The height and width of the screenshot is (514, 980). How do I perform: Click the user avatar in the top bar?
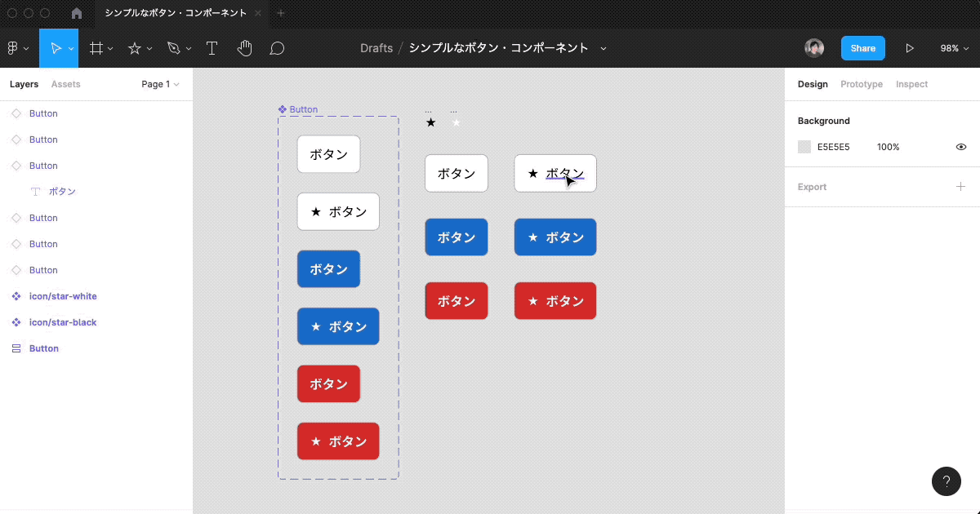click(x=814, y=47)
